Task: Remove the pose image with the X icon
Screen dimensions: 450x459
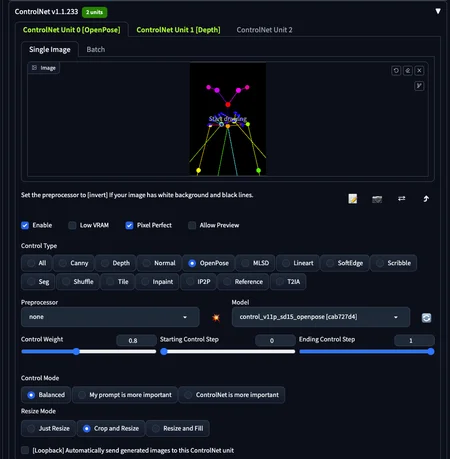Action: point(419,71)
